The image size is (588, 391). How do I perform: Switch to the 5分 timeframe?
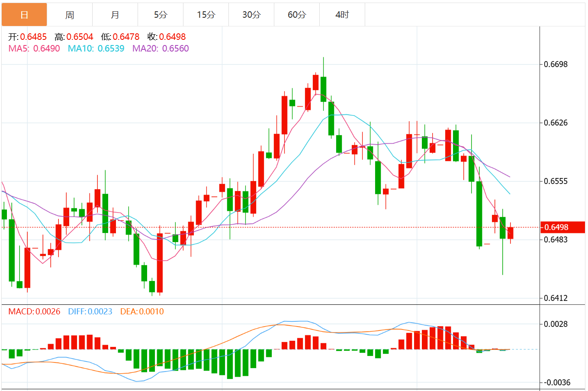coord(161,15)
